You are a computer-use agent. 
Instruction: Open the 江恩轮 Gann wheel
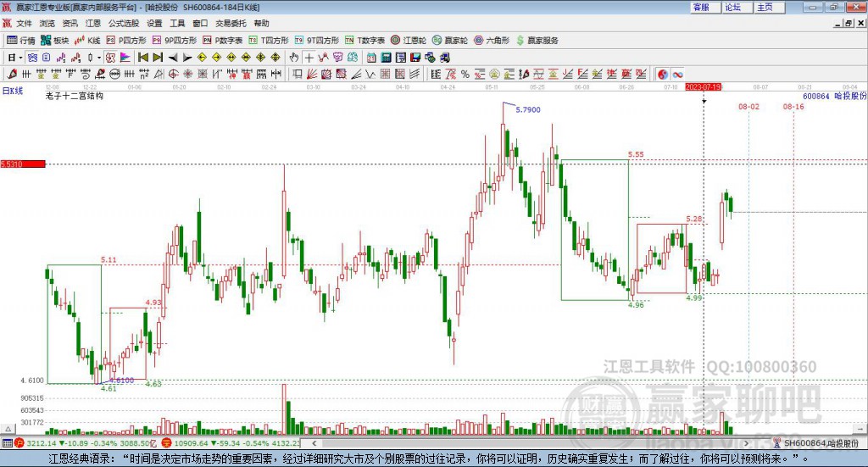click(x=409, y=41)
